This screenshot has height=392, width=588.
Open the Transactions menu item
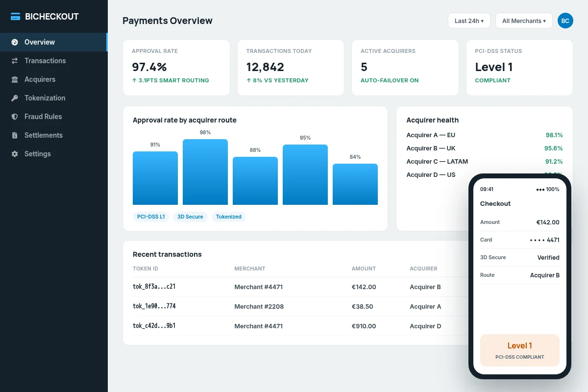[54, 61]
